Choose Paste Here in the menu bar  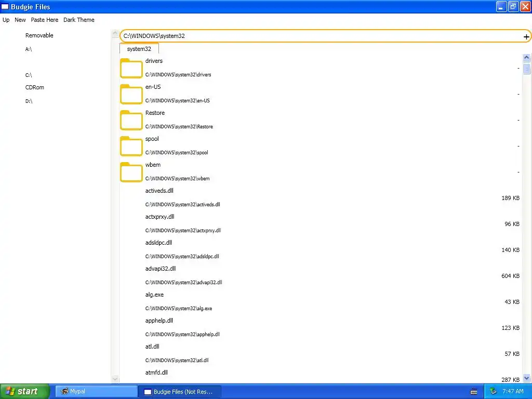pos(45,20)
